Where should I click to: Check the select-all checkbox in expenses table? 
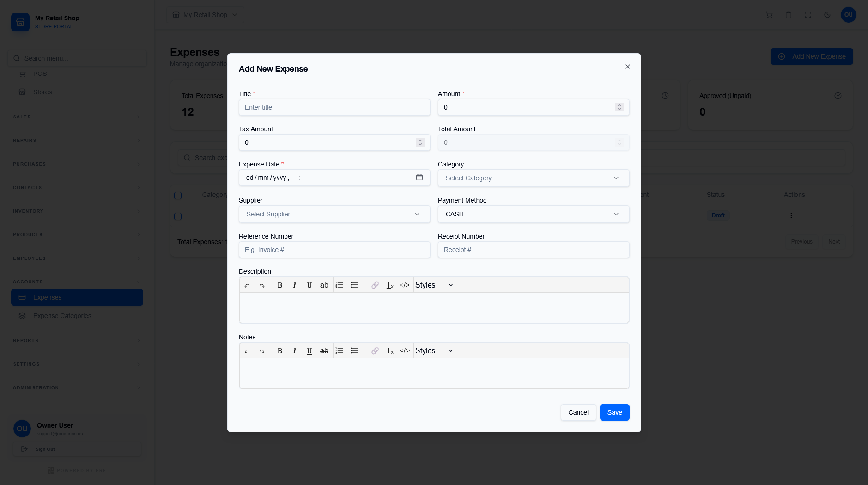coord(178,195)
